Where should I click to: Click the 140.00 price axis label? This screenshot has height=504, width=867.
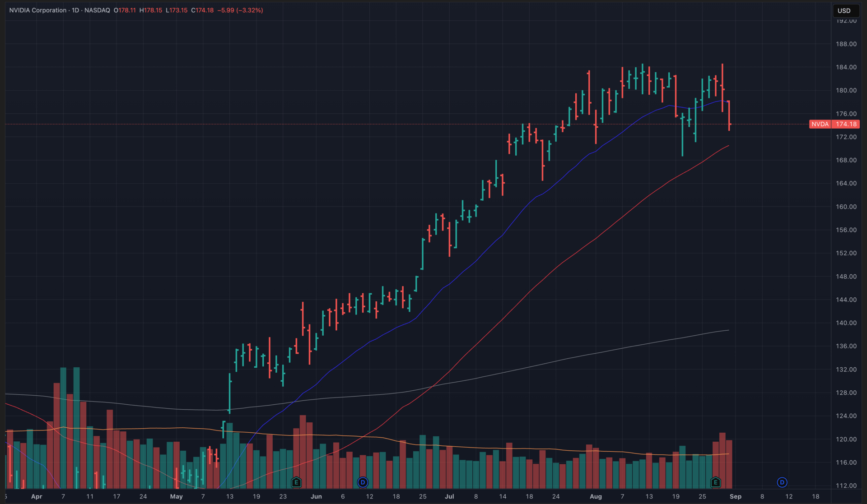point(846,323)
